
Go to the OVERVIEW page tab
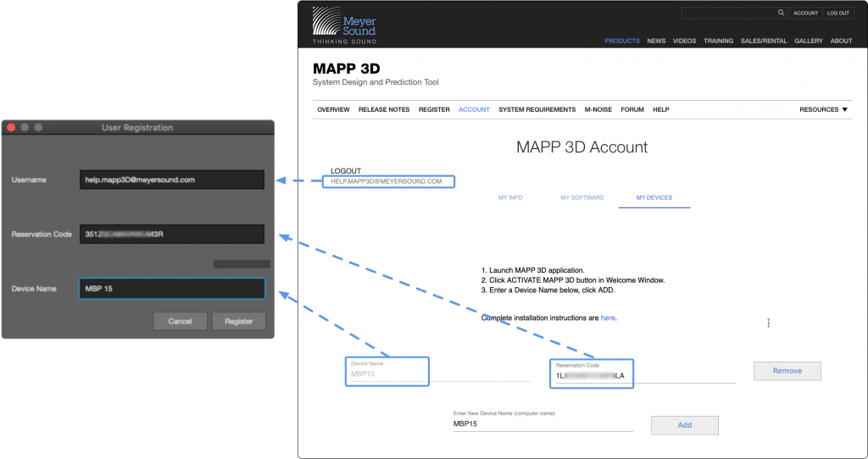pos(333,109)
